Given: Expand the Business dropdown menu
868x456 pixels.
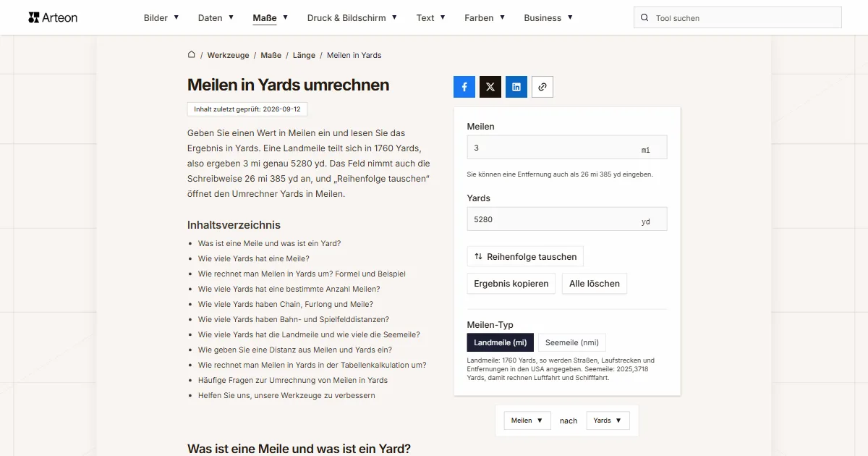Looking at the screenshot, I should click(548, 18).
